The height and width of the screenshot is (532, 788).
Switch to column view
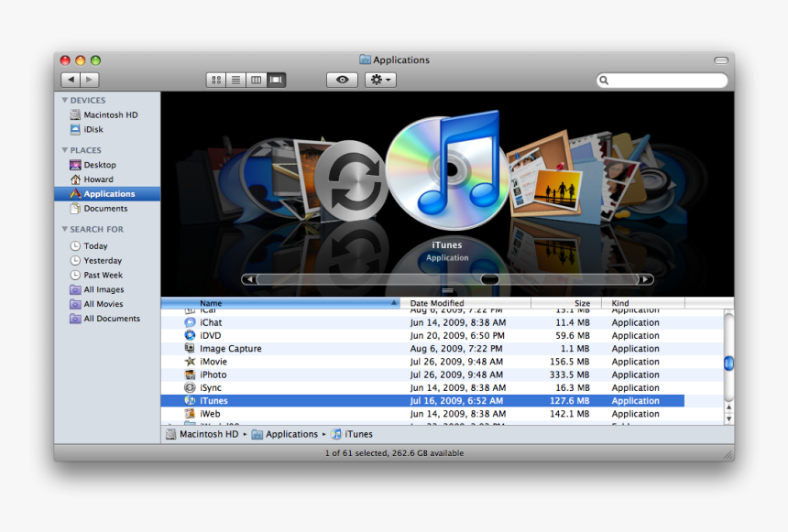(x=255, y=80)
